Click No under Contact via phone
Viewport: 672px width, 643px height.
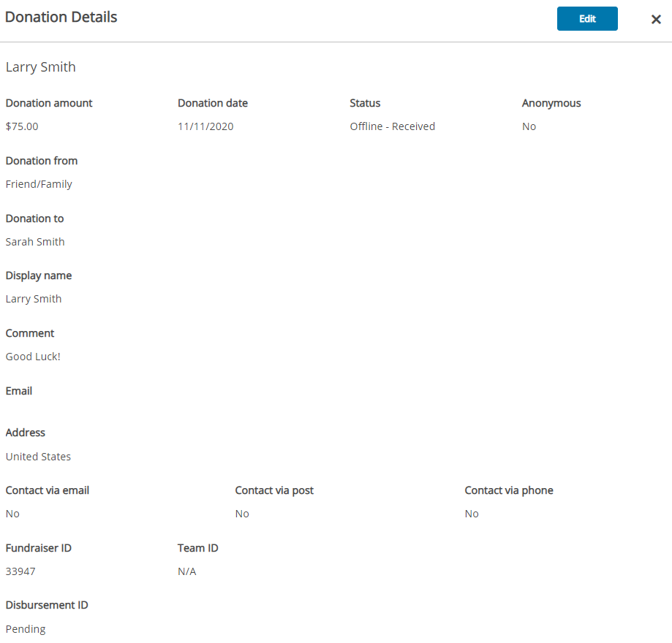click(x=472, y=514)
